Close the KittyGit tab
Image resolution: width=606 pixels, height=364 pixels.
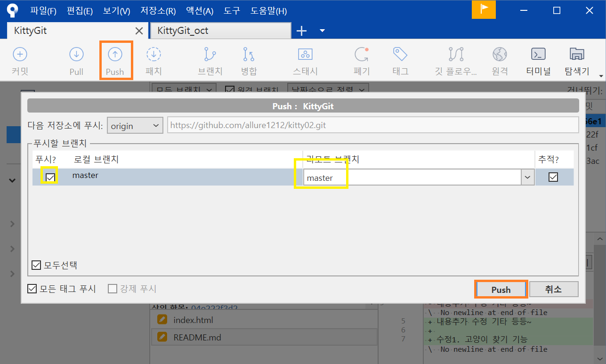(139, 31)
